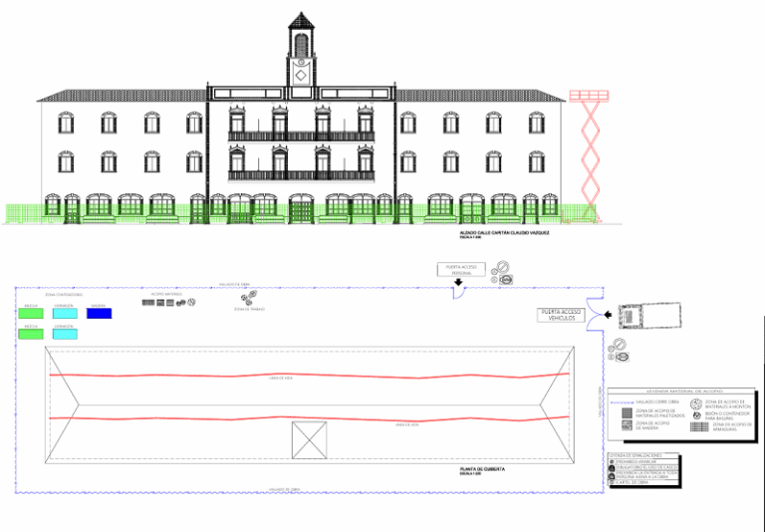The height and width of the screenshot is (532, 765).
Task: Select the palletized materials hatch in legend
Action: pyautogui.click(x=627, y=413)
